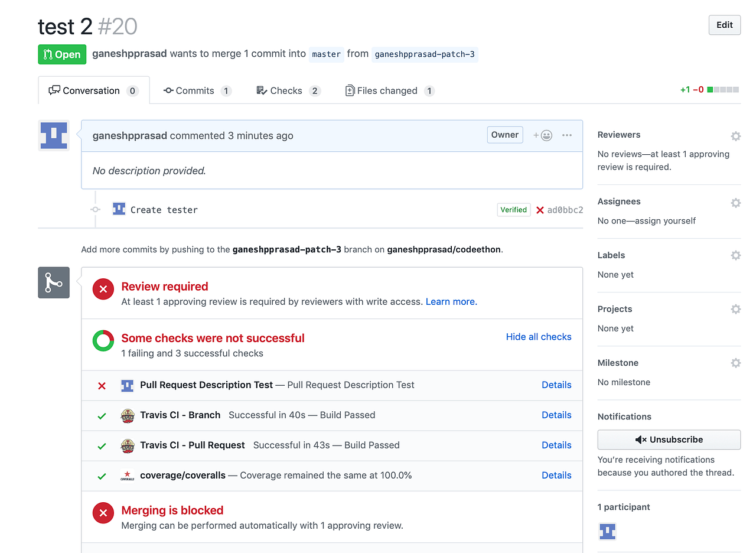Click the Pull Request Description Test avatar icon
This screenshot has width=756, height=553.
[x=127, y=385]
